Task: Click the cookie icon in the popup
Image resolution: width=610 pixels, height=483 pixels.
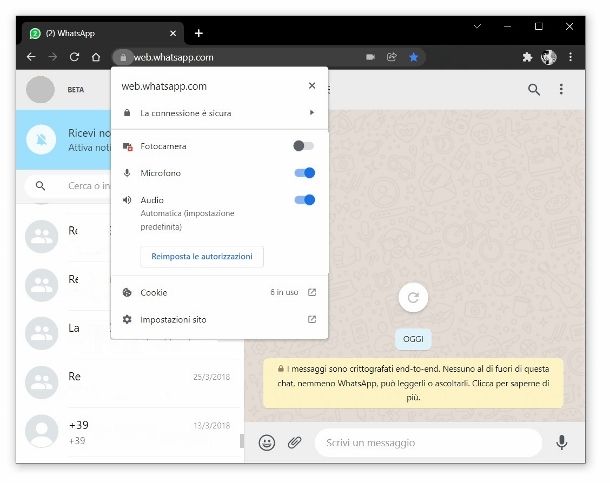Action: pyautogui.click(x=127, y=292)
